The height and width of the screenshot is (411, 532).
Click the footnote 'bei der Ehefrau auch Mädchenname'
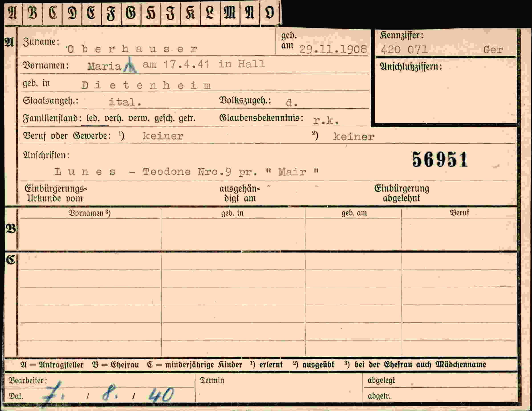pyautogui.click(x=420, y=364)
